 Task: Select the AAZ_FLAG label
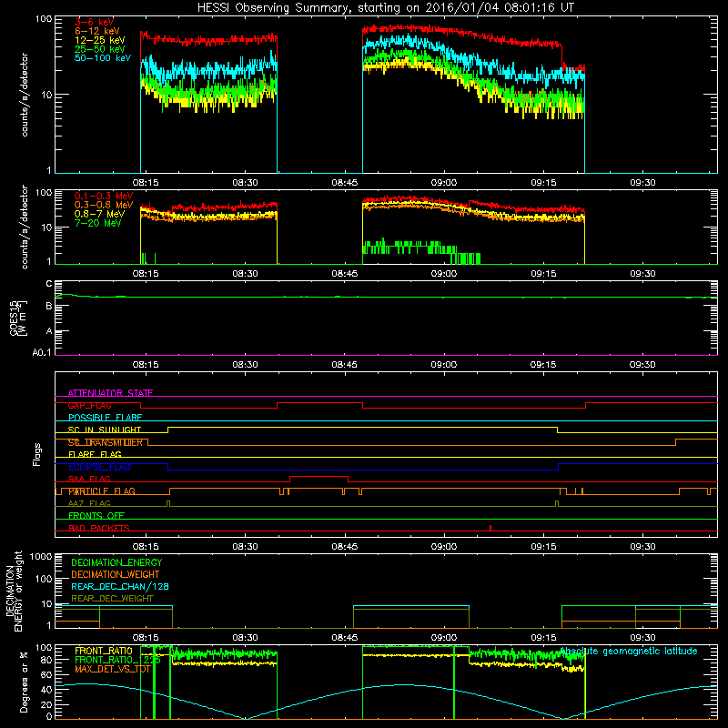(x=89, y=503)
